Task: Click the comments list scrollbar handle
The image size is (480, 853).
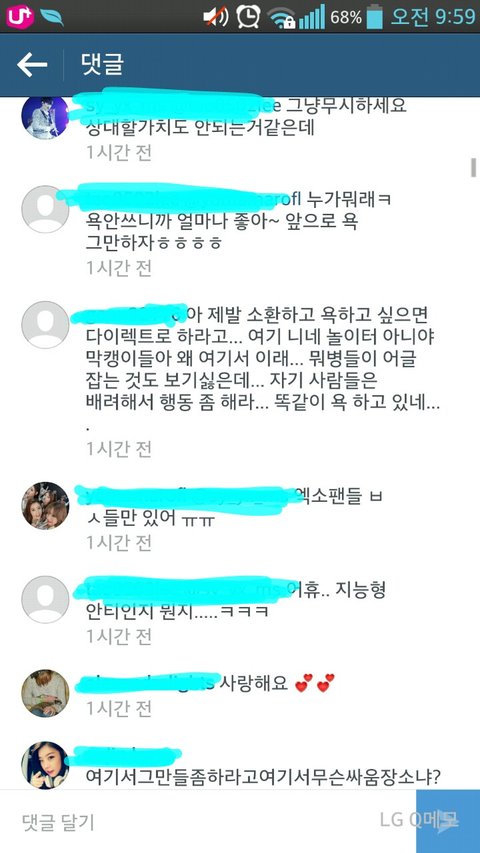Action: [473, 168]
